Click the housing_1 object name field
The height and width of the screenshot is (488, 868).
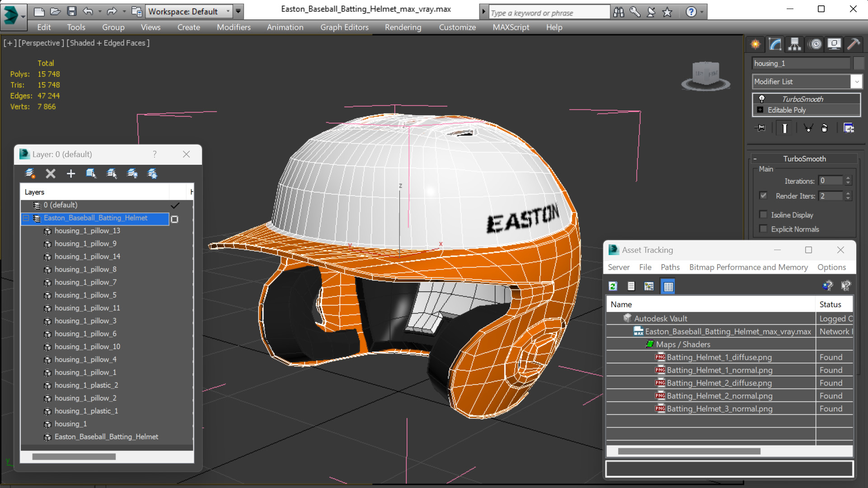point(801,63)
